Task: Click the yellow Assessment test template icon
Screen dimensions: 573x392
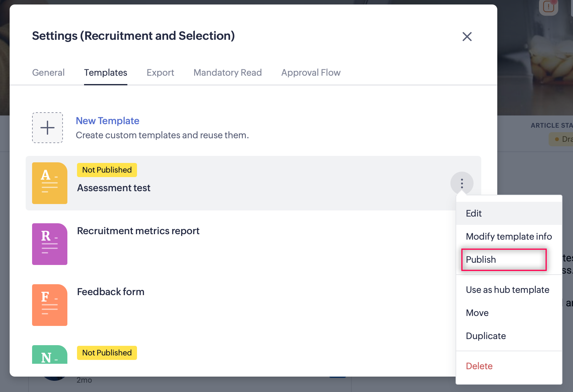Action: [50, 183]
